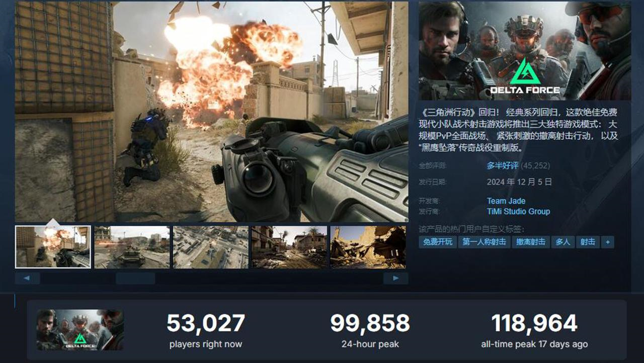Open the 多人 tag
Viewport: 644px width, 363px height.
point(563,242)
